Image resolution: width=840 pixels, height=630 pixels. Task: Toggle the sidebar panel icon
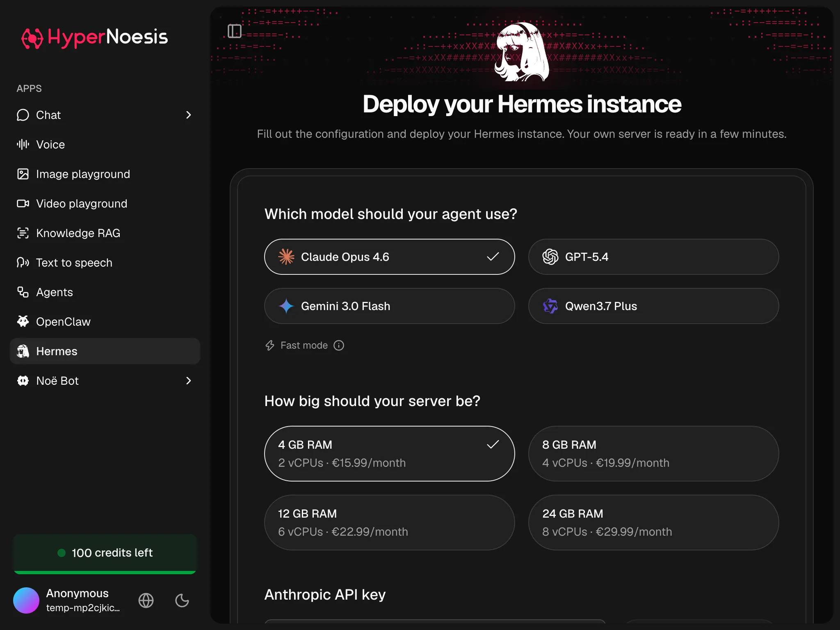tap(235, 31)
